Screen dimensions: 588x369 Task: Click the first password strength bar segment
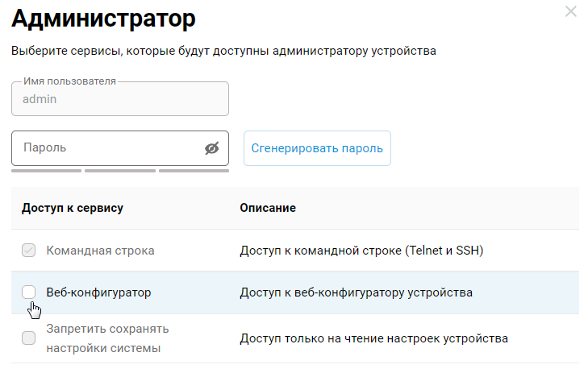pyautogui.click(x=46, y=171)
